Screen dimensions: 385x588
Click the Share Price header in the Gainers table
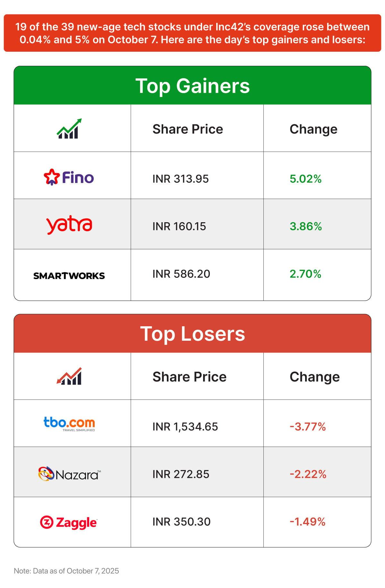(x=188, y=129)
